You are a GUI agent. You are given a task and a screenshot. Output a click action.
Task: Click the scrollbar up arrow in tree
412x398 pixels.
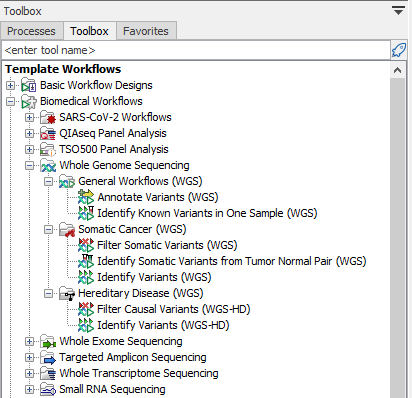click(x=397, y=70)
